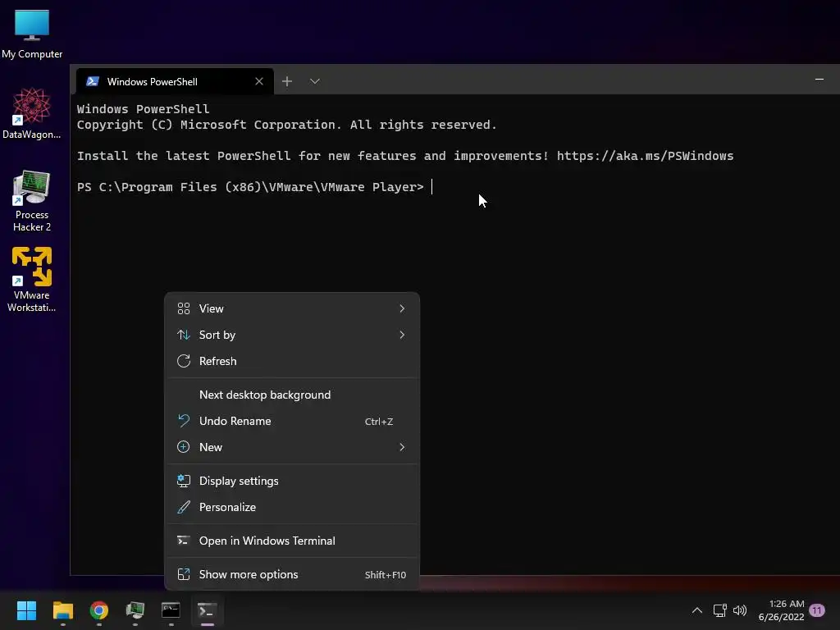Open the View submenu in context menu

coord(292,308)
